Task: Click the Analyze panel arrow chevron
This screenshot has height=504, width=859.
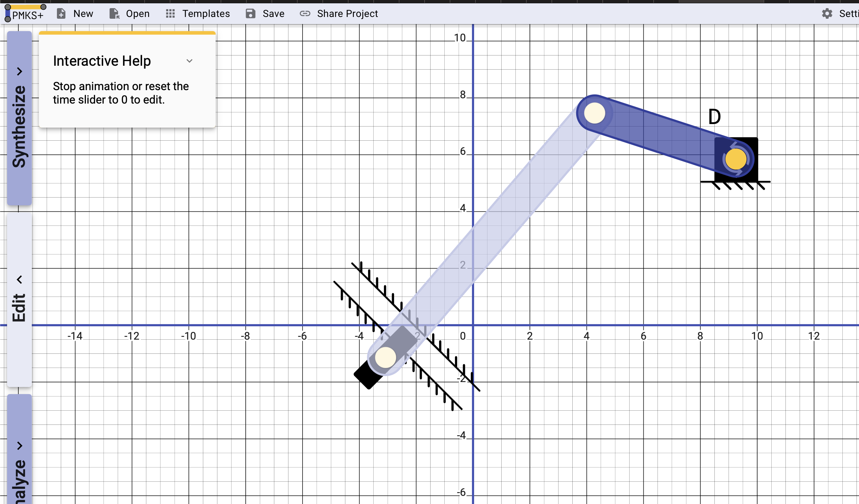Action: [19, 446]
